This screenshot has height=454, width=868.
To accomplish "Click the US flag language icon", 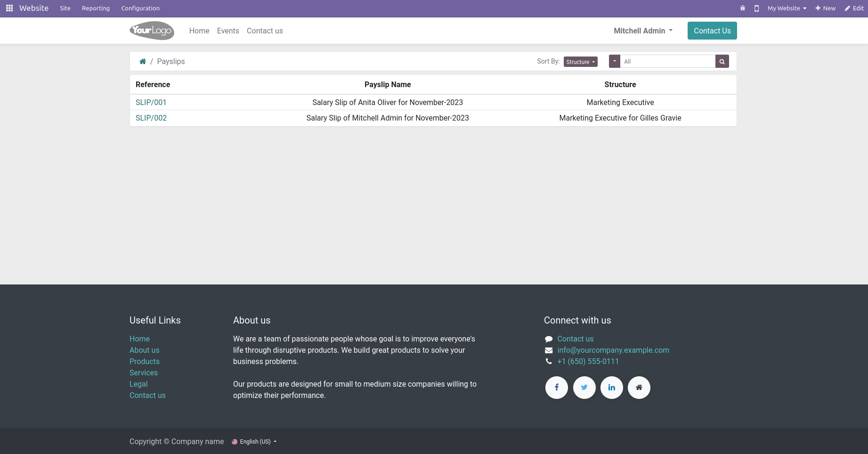I will click(235, 442).
